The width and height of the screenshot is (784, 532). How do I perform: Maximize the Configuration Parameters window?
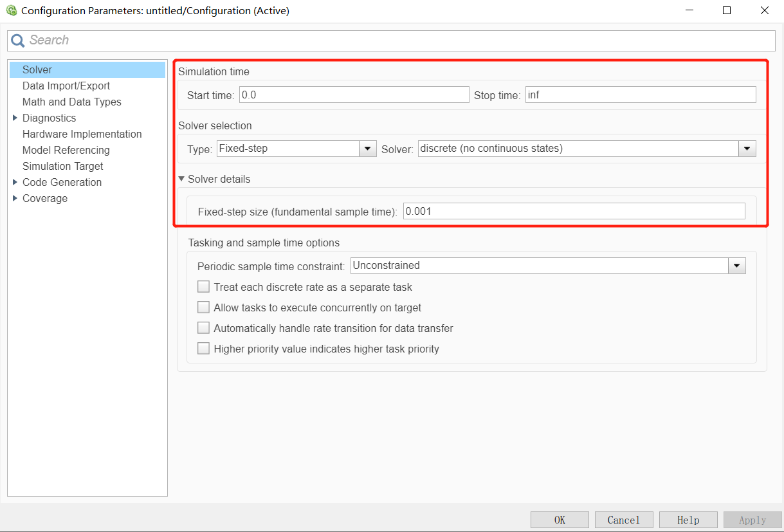(x=727, y=10)
